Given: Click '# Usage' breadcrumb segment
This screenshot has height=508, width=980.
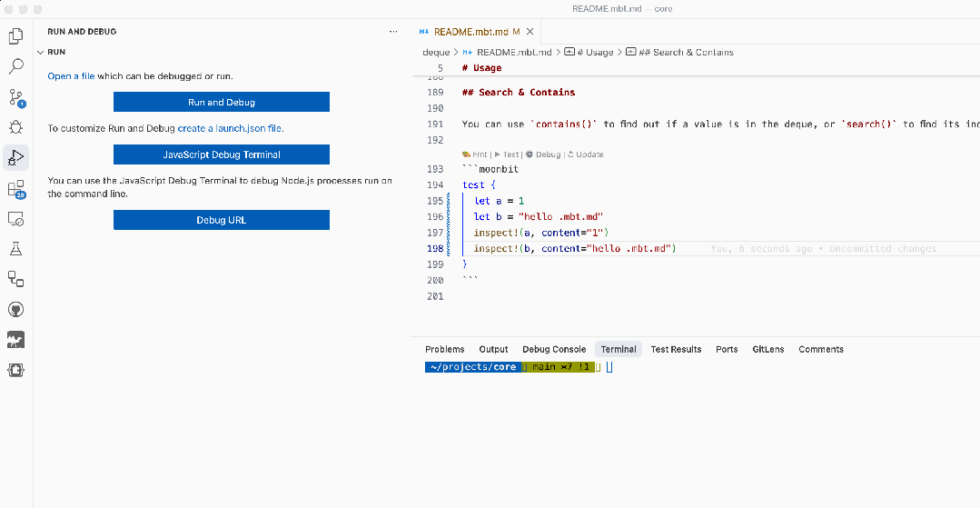Looking at the screenshot, I should pyautogui.click(x=589, y=52).
